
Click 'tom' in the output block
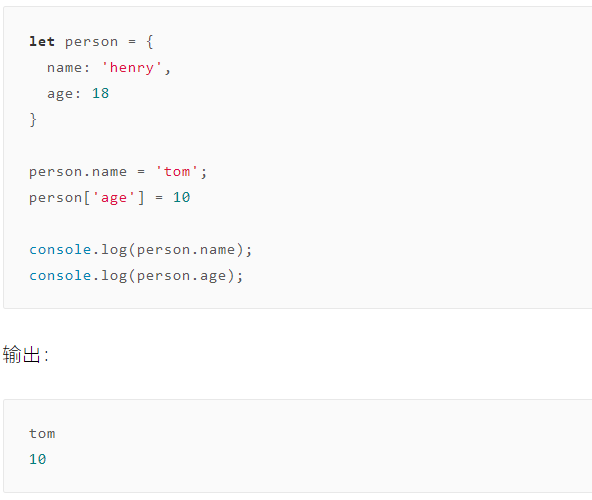(42, 433)
